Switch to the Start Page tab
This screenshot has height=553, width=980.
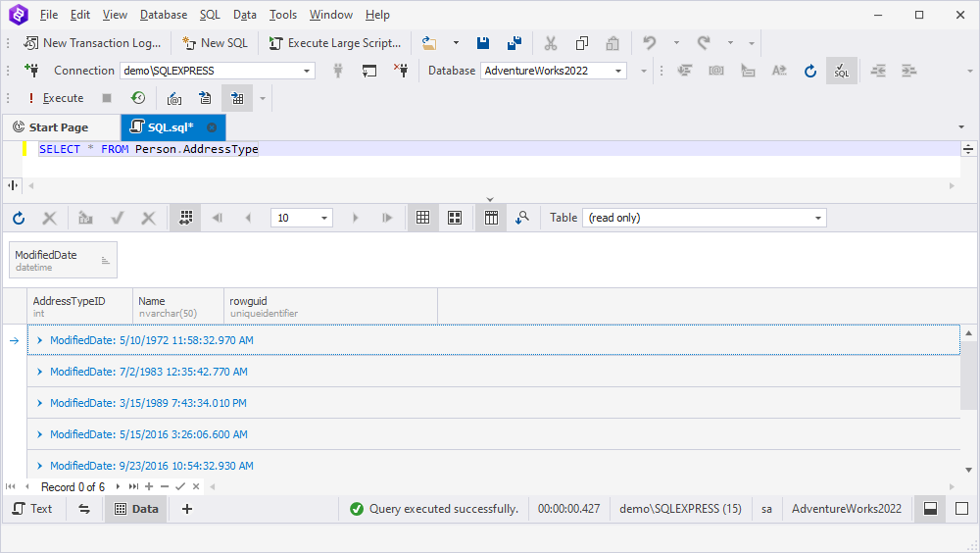click(x=59, y=127)
